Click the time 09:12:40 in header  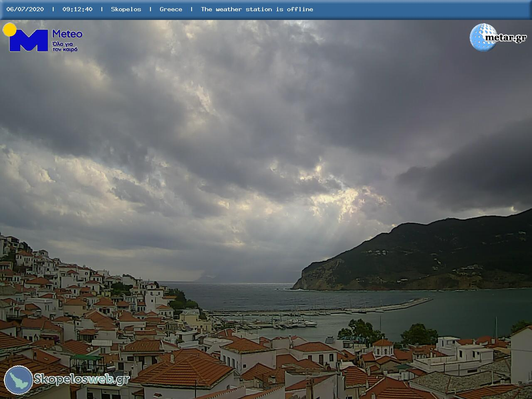click(77, 9)
